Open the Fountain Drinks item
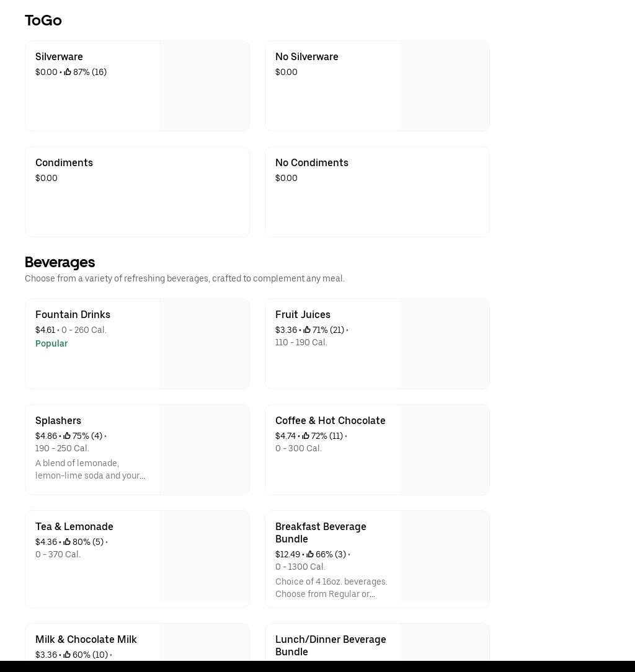Screen dimensions: 635x672 73,315
